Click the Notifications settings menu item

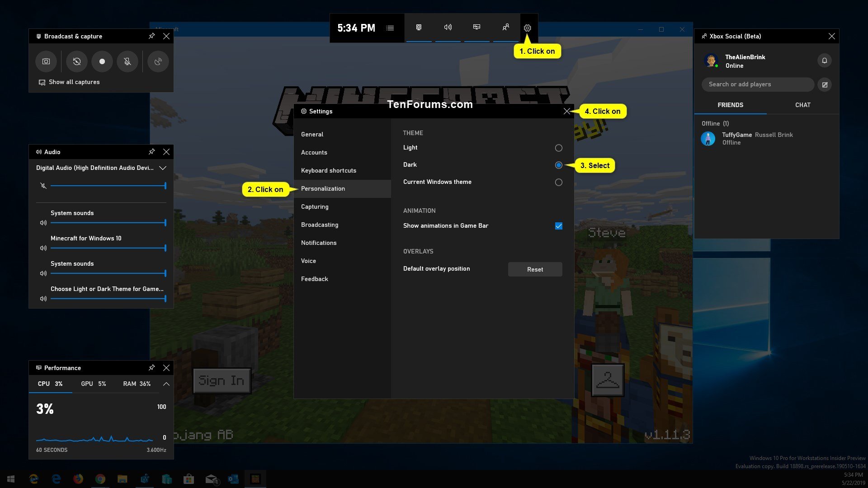[x=318, y=243]
